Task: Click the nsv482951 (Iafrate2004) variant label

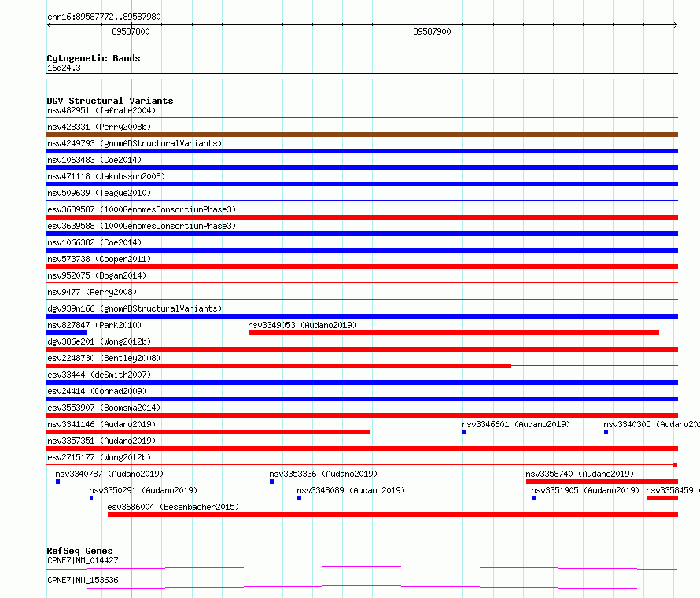Action: (101, 110)
